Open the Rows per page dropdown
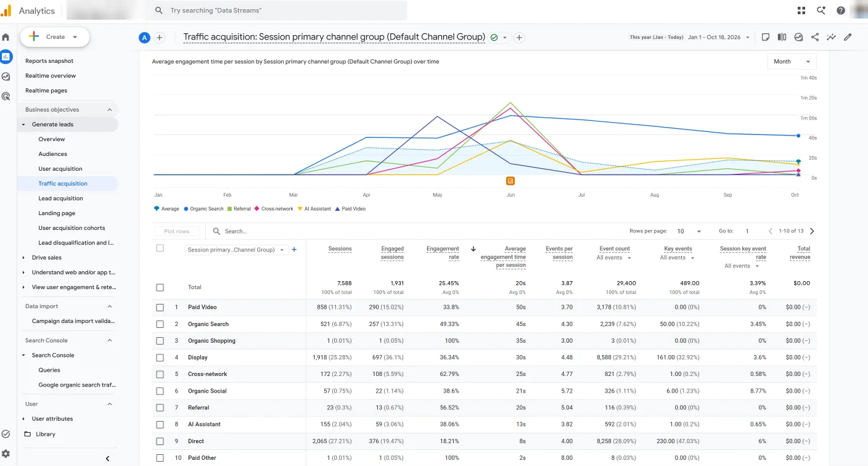 689,231
